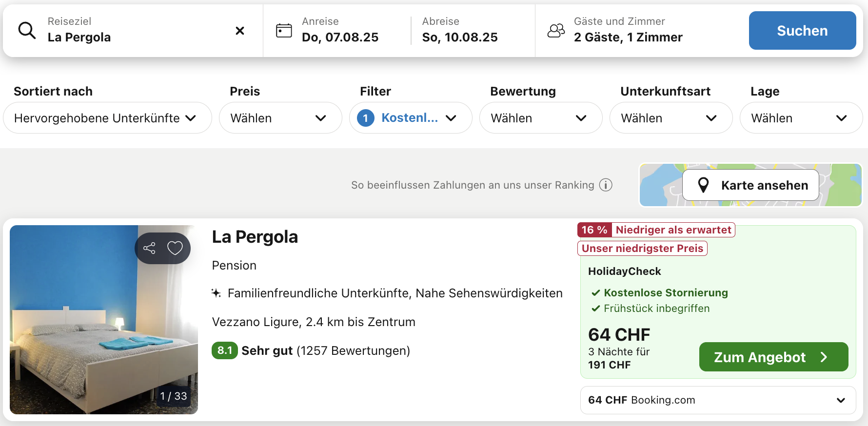The height and width of the screenshot is (426, 868).
Task: Click the 8.1 rating badge
Action: click(x=224, y=350)
